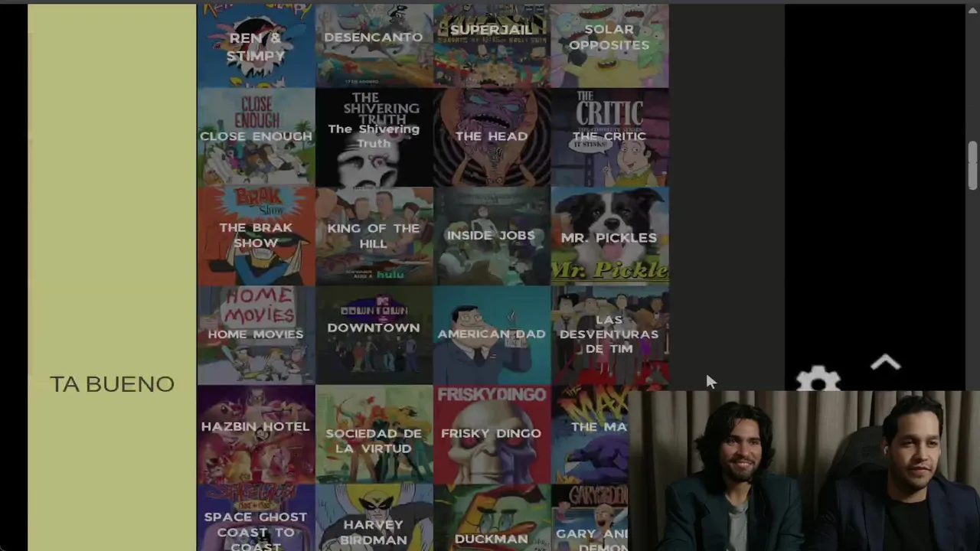This screenshot has height=551, width=980.
Task: Select the Gary and his Demons thumbnail
Action: 590,518
